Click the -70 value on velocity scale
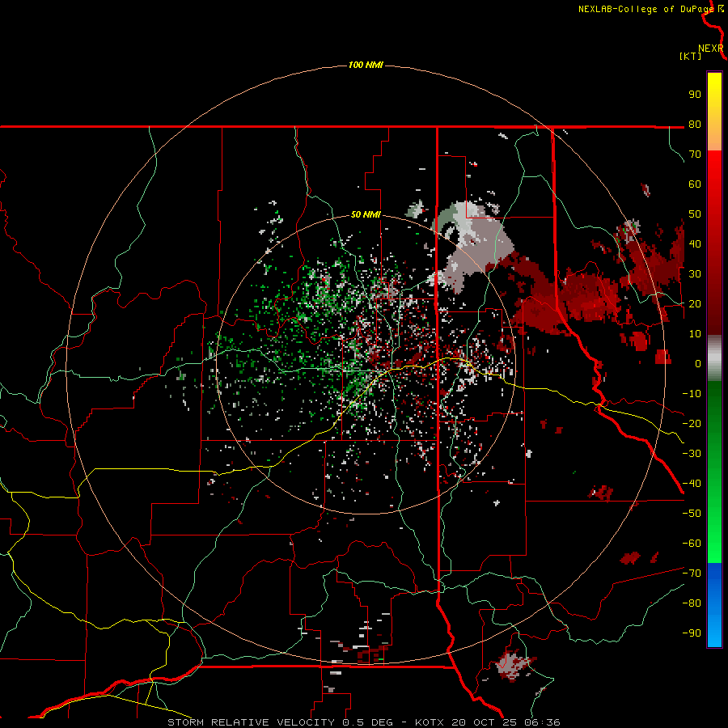728x728 pixels. [x=692, y=574]
